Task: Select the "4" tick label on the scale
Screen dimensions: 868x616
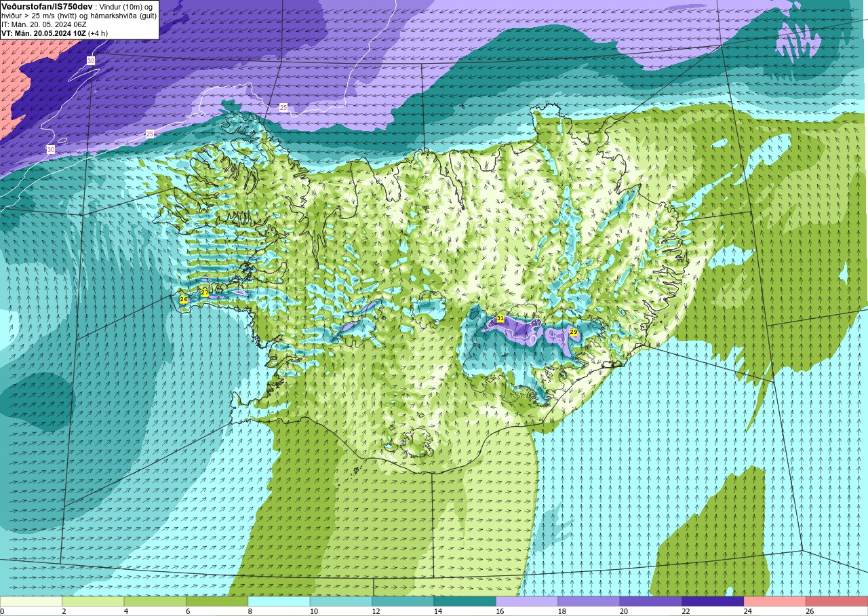Action: click(x=126, y=611)
